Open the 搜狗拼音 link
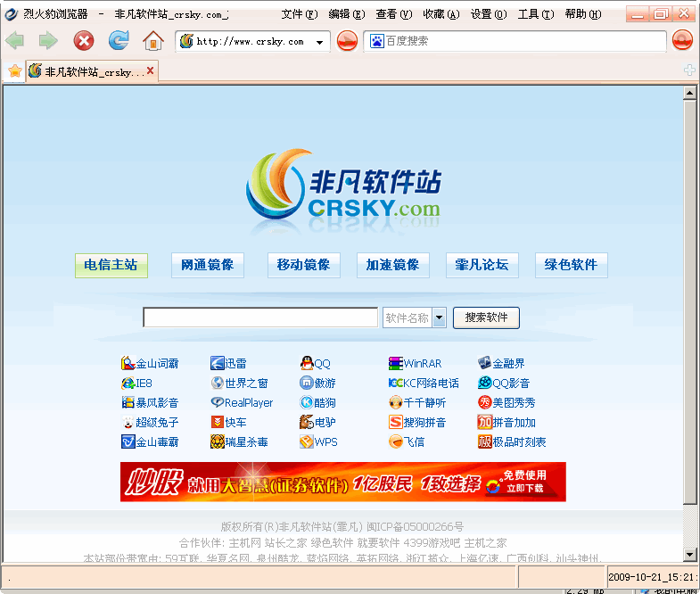The image size is (700, 594). [424, 423]
